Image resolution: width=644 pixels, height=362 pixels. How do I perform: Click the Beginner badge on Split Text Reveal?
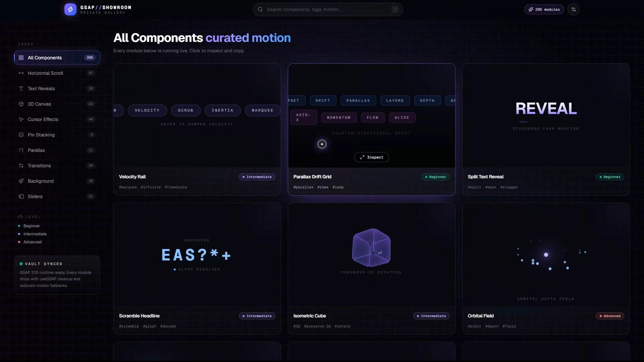pyautogui.click(x=610, y=177)
